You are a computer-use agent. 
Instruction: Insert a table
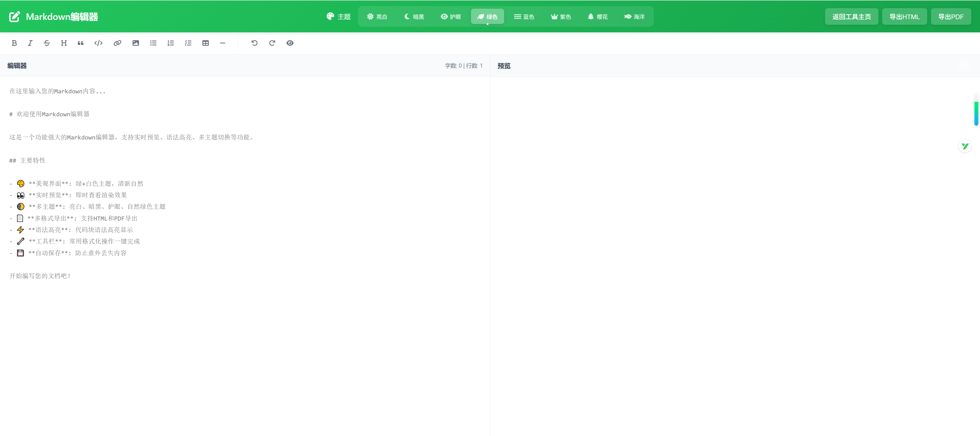(x=205, y=43)
